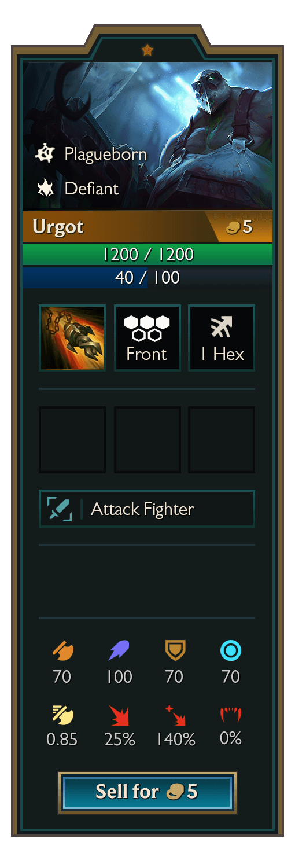Select the Front position tile

[147, 338]
